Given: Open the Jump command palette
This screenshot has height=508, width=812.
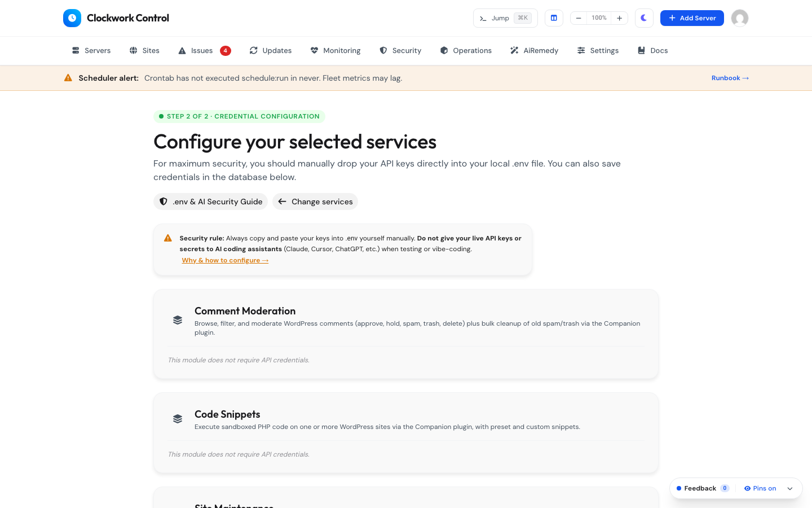Looking at the screenshot, I should point(505,18).
